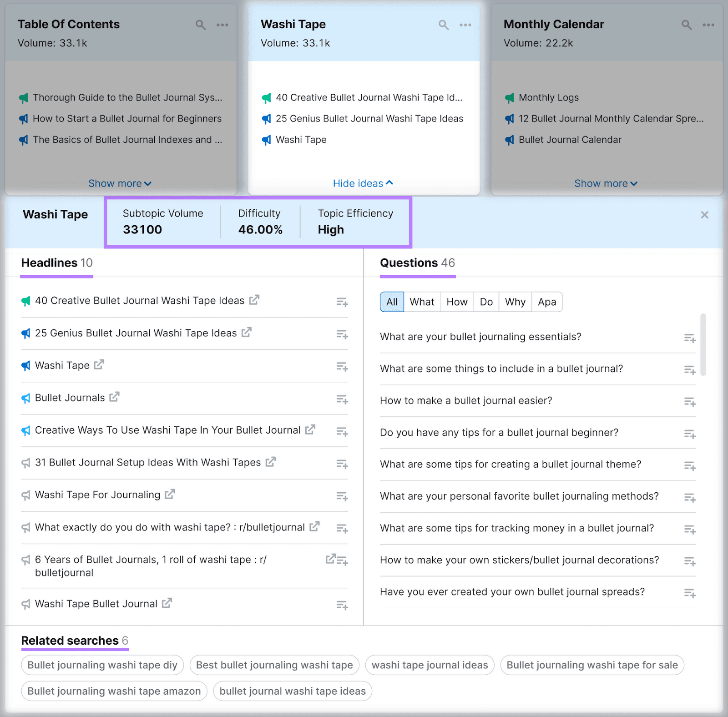Open external link for Creative Ways To Use Washi Tape
Viewport: 728px width, 717px height.
tap(311, 429)
